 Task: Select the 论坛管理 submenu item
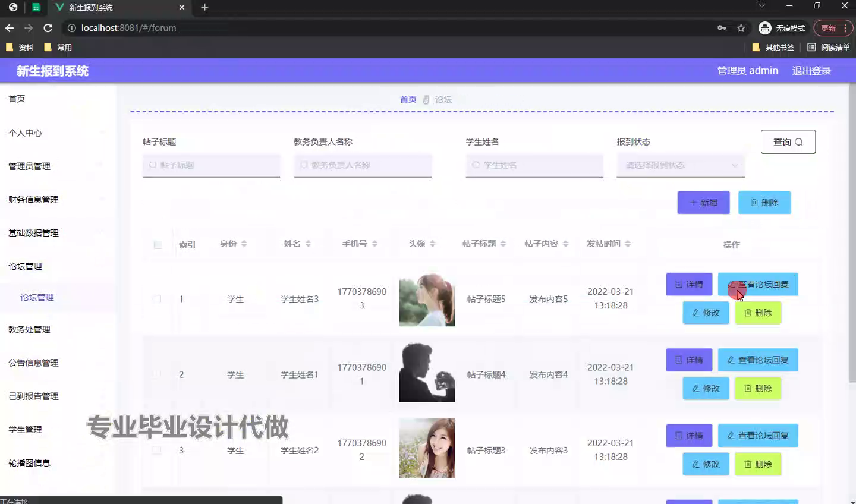pyautogui.click(x=58, y=297)
